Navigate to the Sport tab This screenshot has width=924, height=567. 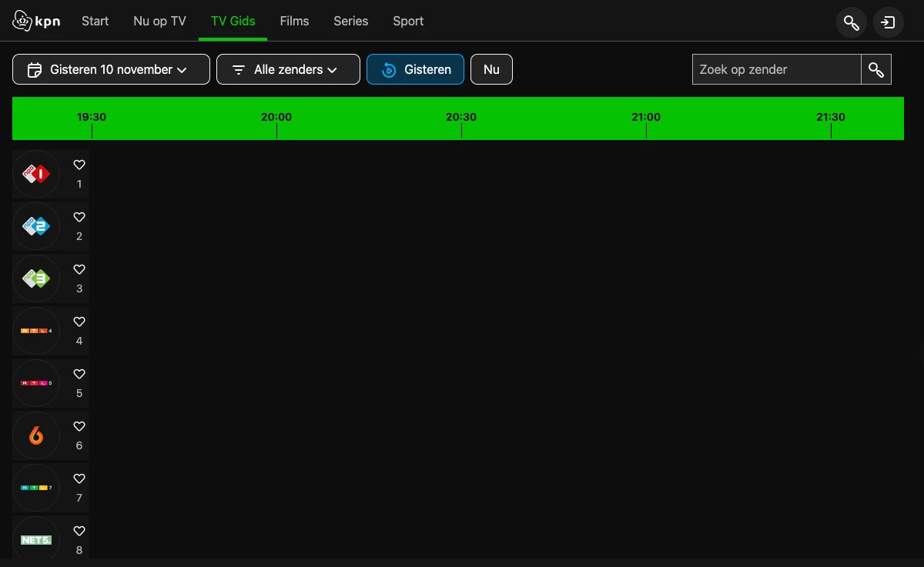point(408,22)
